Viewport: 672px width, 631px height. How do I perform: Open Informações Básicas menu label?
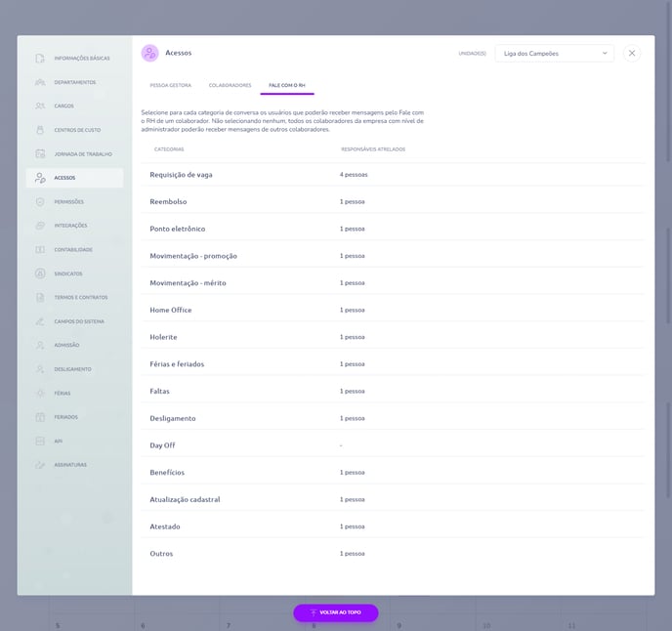[82, 59]
